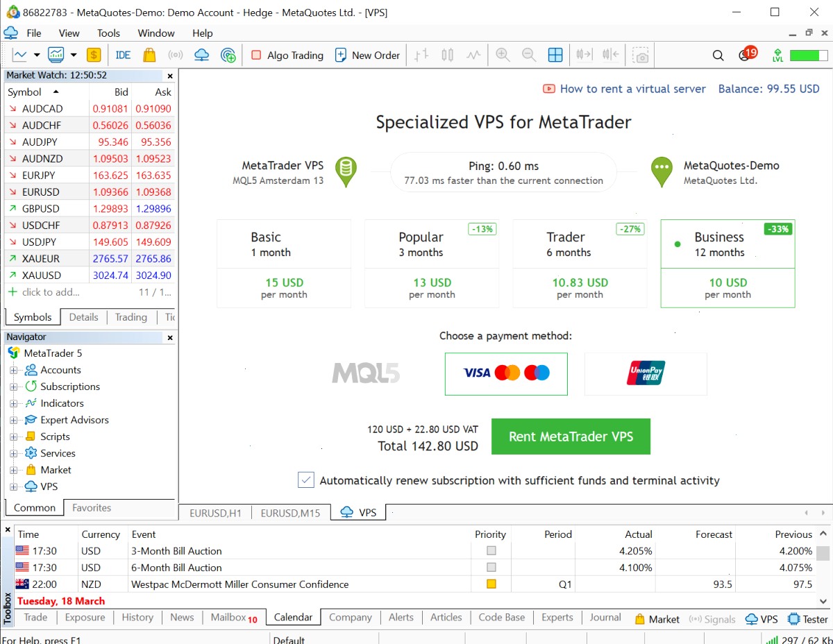
Task: Choose MQL5 payment method
Action: point(366,373)
